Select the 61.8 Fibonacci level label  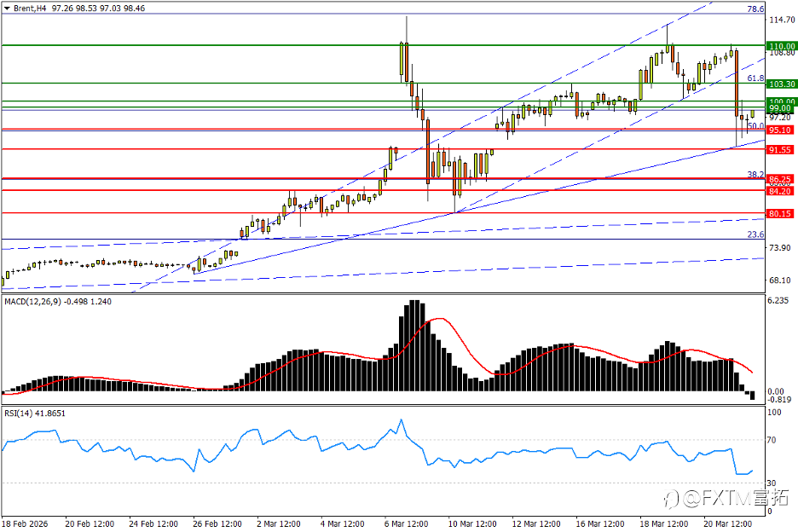755,78
